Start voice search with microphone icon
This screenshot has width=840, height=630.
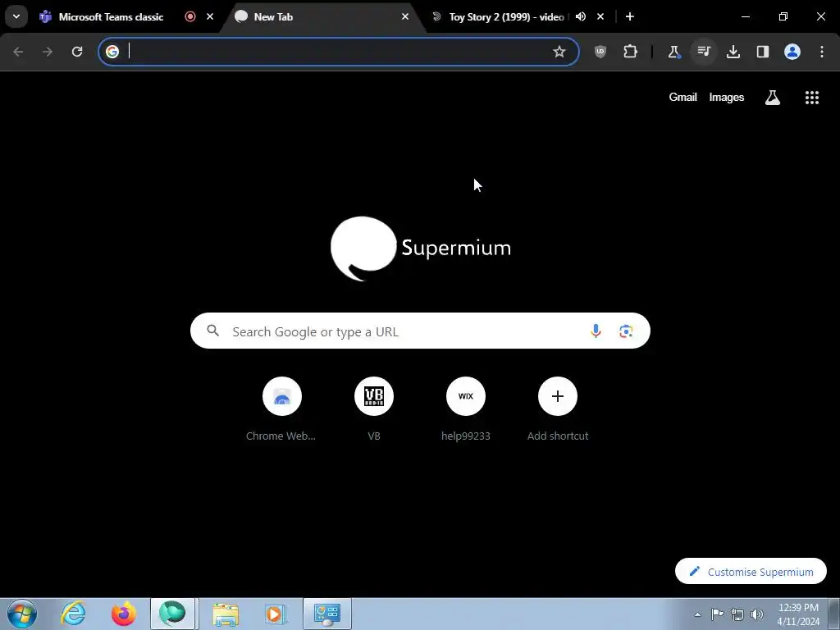pos(596,331)
